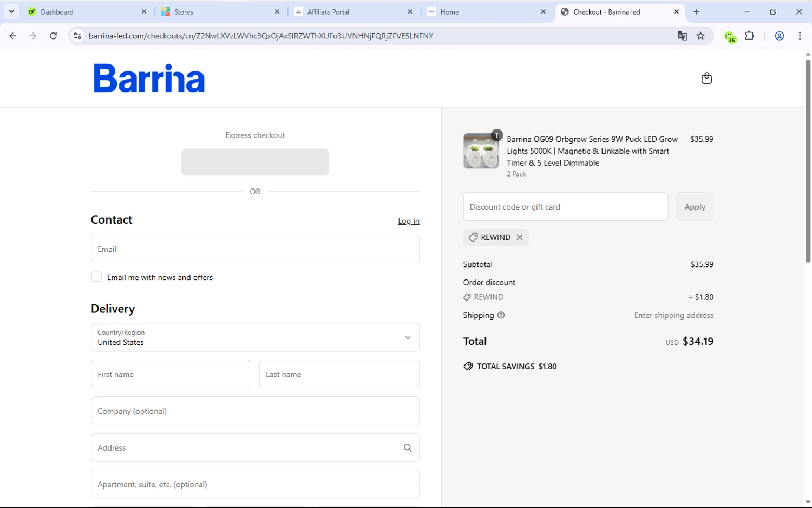Click the Barrina logo
812x508 pixels.
(x=149, y=78)
